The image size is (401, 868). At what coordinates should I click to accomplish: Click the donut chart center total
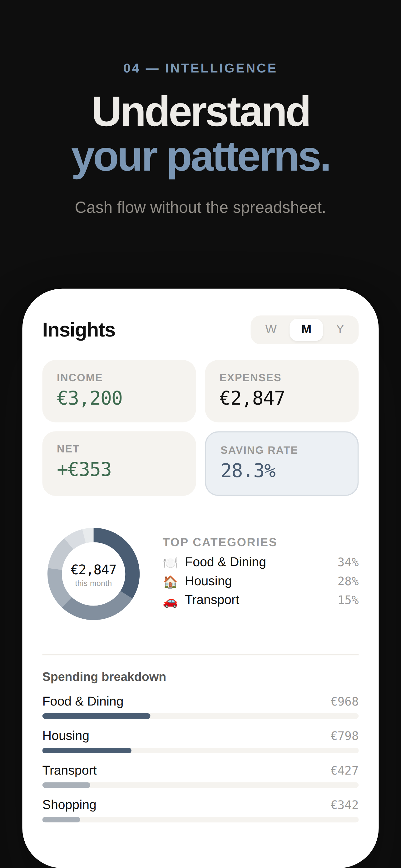[94, 574]
